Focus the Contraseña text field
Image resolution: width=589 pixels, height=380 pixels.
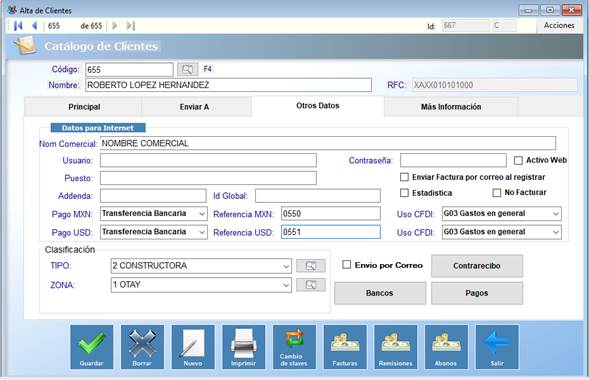pyautogui.click(x=453, y=160)
